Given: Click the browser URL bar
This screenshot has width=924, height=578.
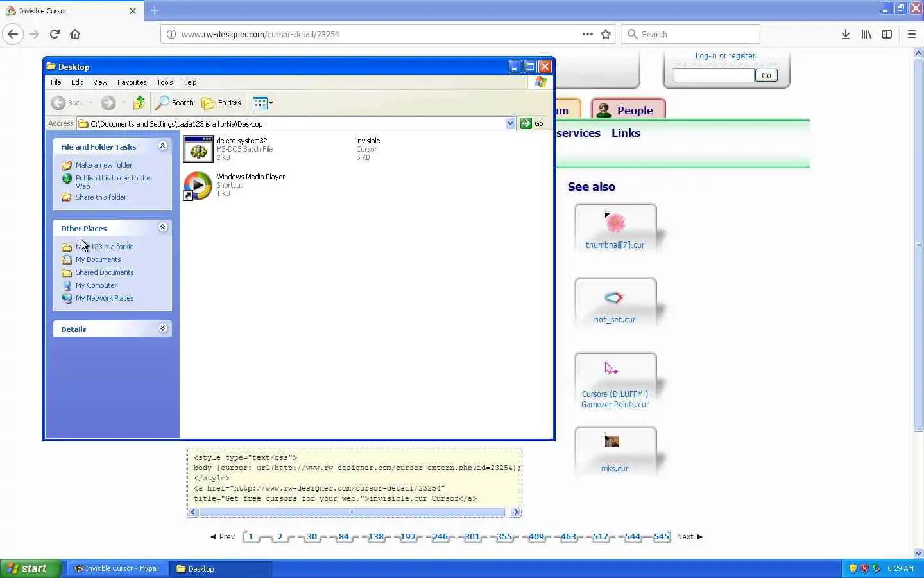Looking at the screenshot, I should (x=379, y=34).
